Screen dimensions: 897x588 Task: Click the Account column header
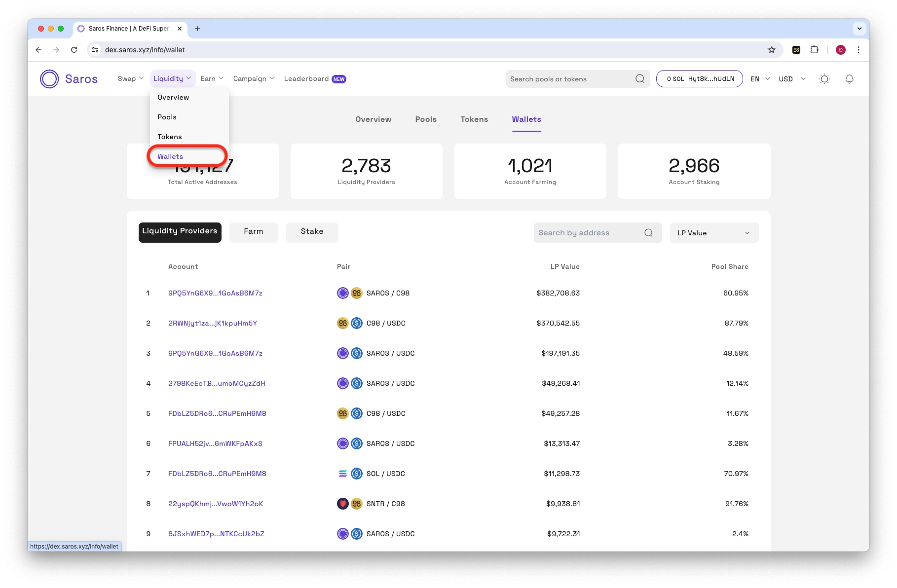pos(183,266)
